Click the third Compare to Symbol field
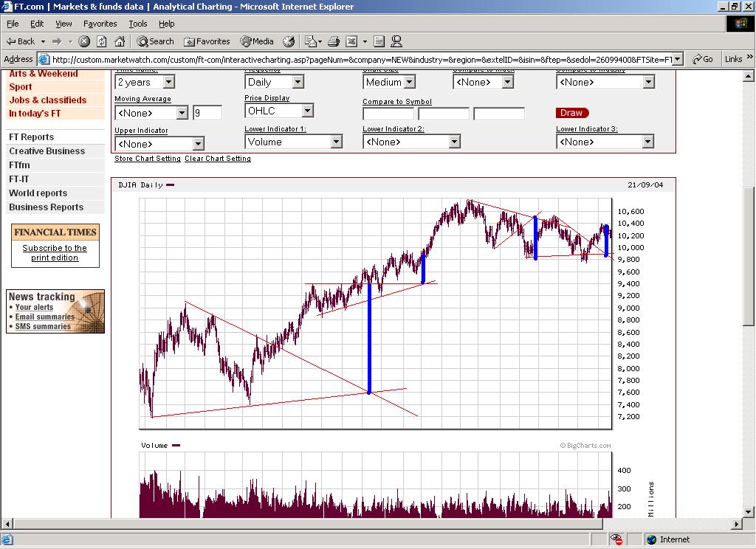This screenshot has height=549, width=756. tap(499, 114)
